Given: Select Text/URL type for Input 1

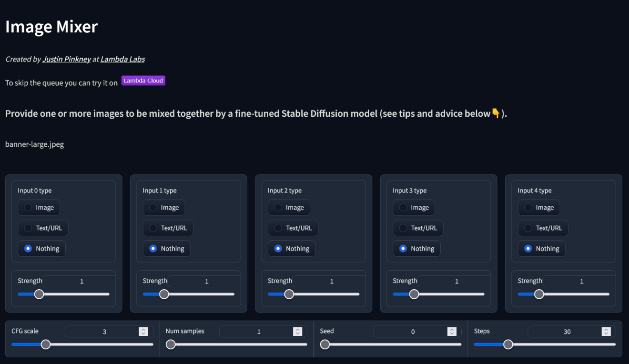Looking at the screenshot, I should [x=168, y=228].
